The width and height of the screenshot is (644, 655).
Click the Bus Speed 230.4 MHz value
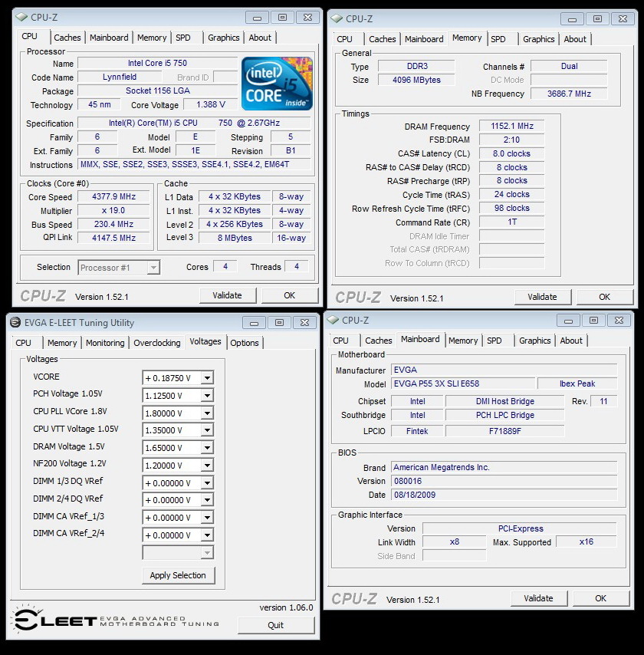coord(113,224)
